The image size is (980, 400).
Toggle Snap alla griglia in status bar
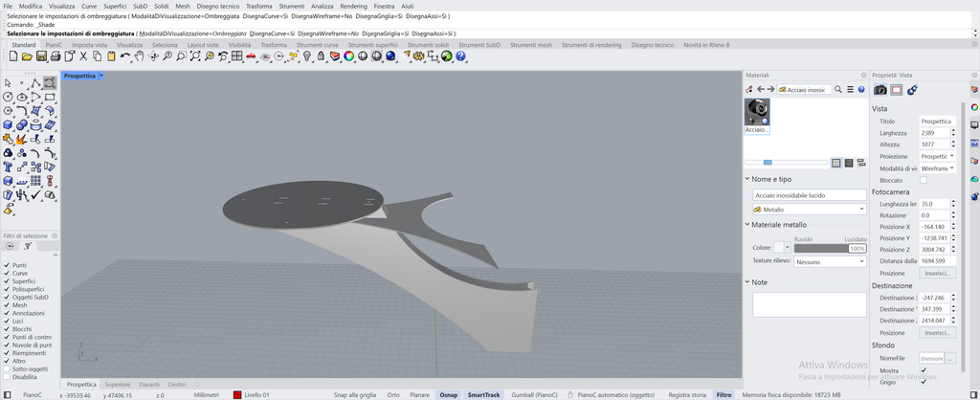(355, 395)
